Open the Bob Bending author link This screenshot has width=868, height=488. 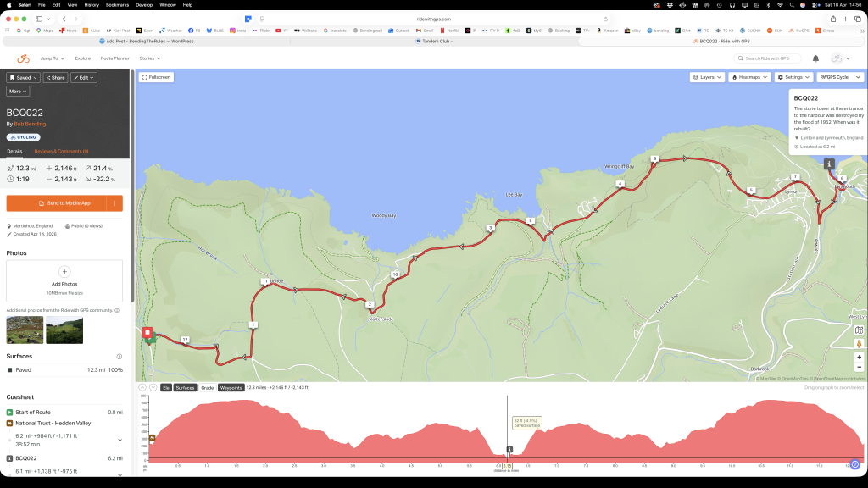[x=30, y=124]
